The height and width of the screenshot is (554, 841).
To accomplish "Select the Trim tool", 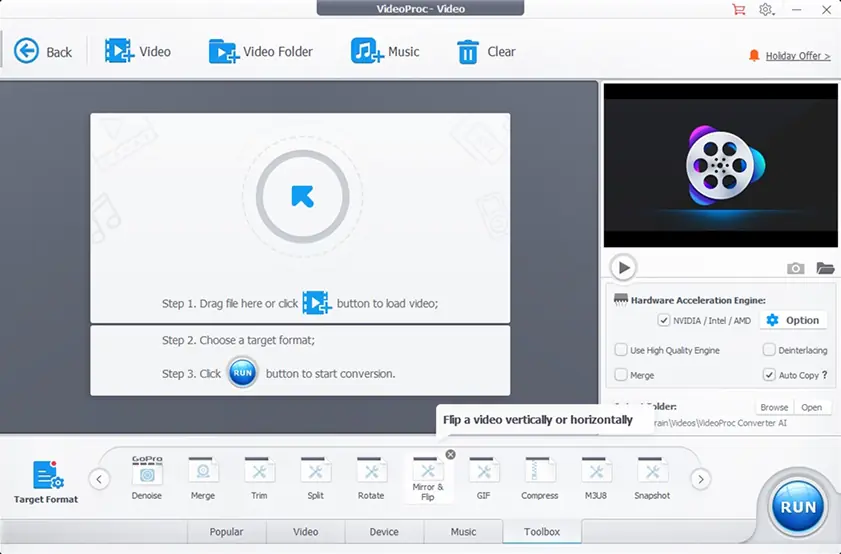I will point(259,478).
